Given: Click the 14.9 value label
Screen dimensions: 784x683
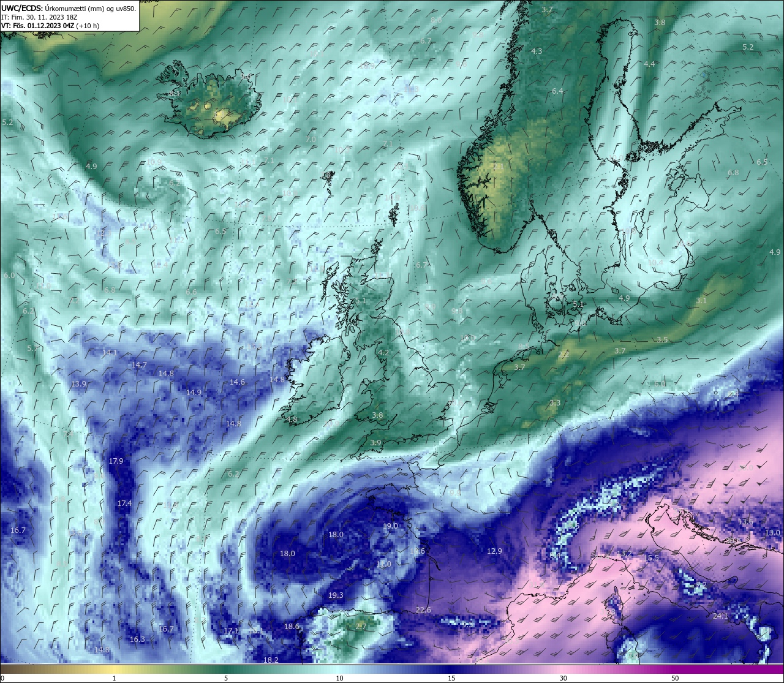Looking at the screenshot, I should coord(194,392).
